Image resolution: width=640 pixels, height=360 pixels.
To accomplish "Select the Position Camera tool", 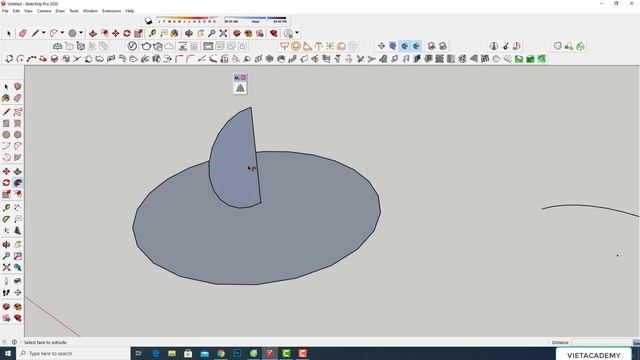I will coord(6,281).
